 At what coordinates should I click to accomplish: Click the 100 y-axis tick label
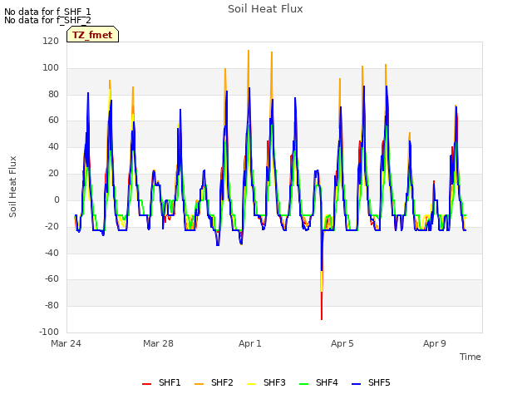click(x=51, y=67)
